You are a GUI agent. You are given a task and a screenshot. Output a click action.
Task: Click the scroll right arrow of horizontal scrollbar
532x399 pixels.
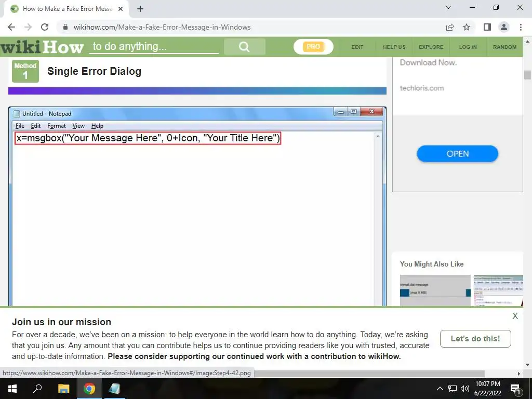(519, 374)
